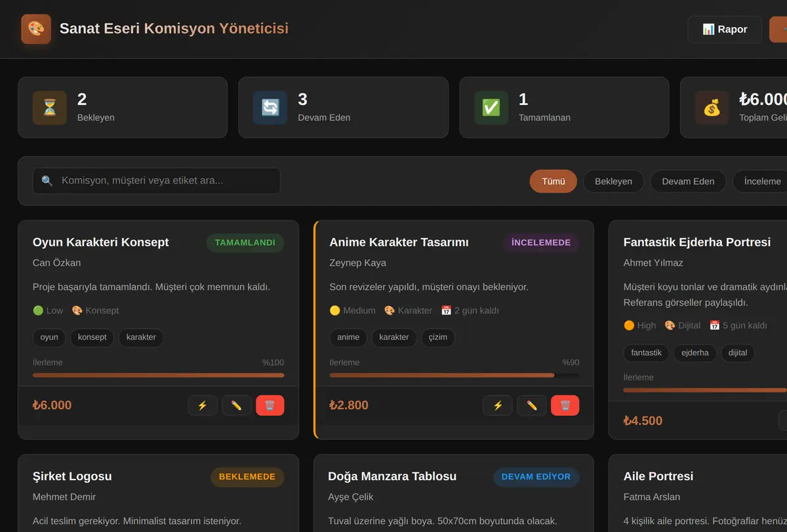Click lightning quick-action on Oyun Karakteri Konsept
Screen dimensions: 787x532
tap(203, 405)
